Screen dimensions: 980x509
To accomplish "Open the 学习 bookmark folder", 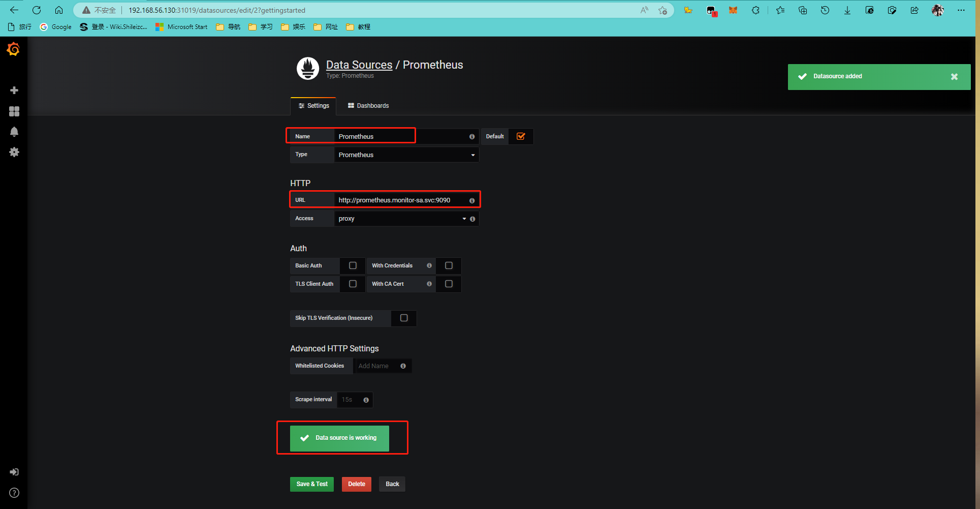I will [x=261, y=27].
